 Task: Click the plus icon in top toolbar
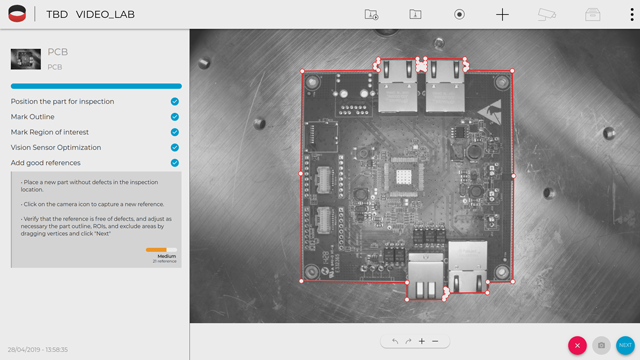(x=502, y=15)
